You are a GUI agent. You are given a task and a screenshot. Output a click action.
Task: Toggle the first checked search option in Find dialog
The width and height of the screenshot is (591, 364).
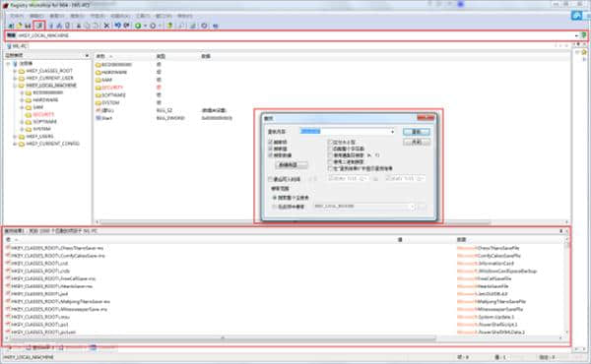[270, 142]
